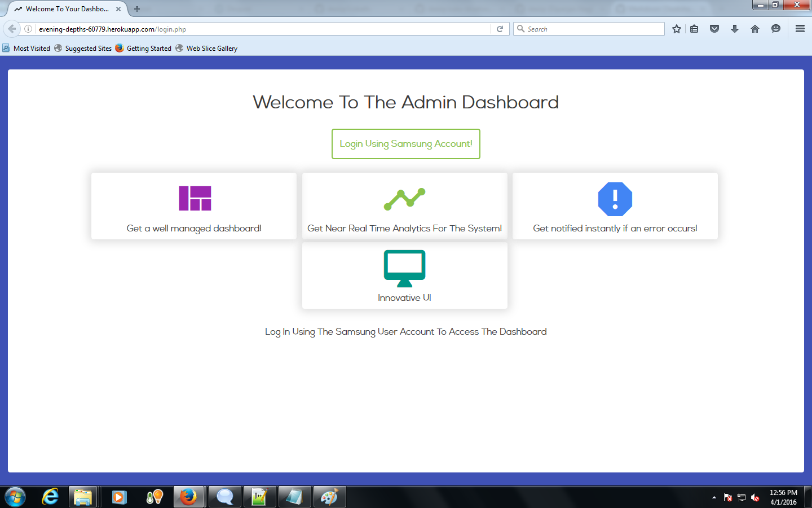Show hidden system tray icons arrow
This screenshot has width=812, height=508.
714,497
